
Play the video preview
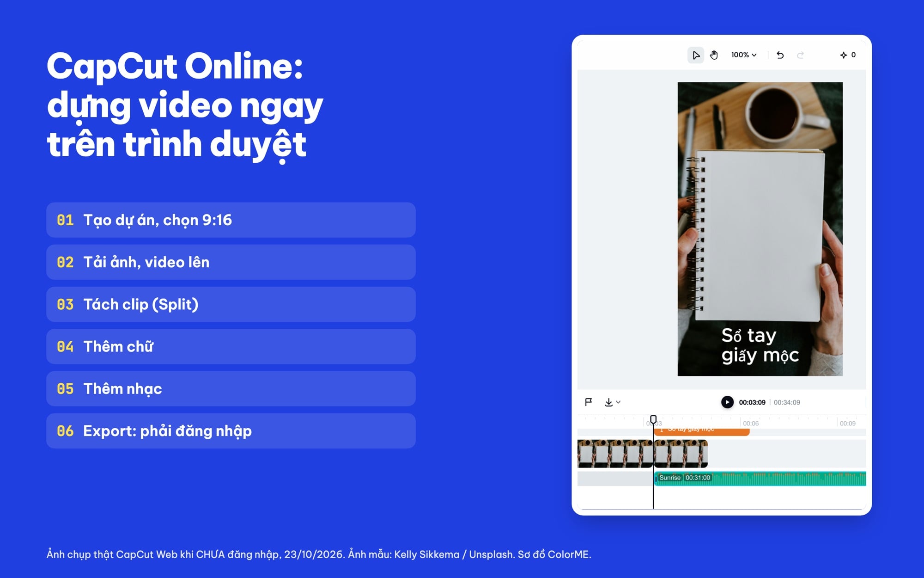point(727,402)
